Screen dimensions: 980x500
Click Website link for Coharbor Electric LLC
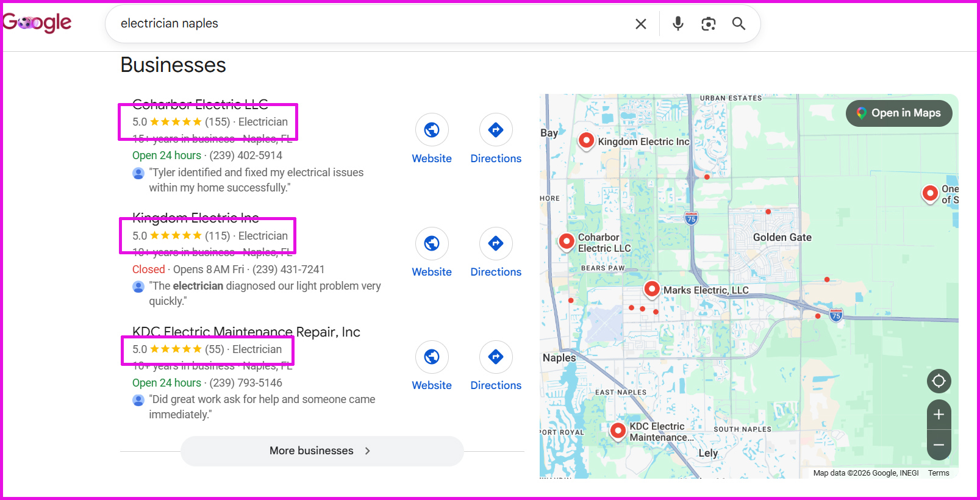tap(432, 159)
